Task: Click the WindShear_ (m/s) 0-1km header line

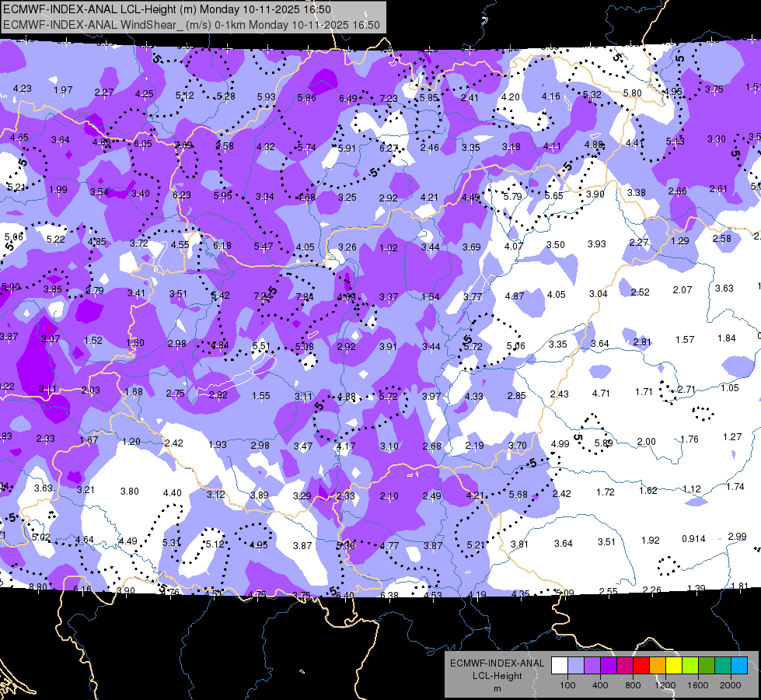Action: click(x=191, y=25)
